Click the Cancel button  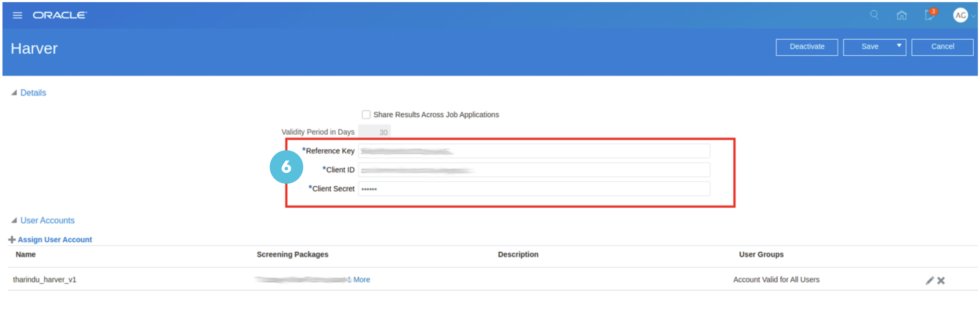coord(942,47)
